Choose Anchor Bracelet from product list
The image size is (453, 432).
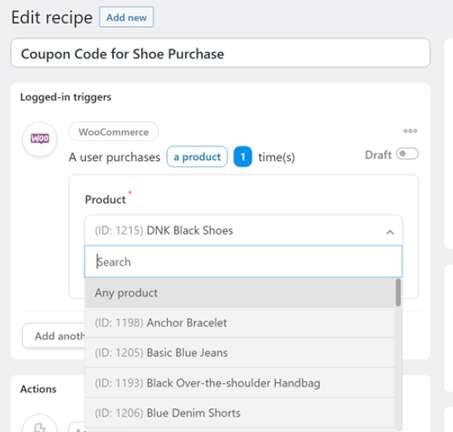coord(240,323)
